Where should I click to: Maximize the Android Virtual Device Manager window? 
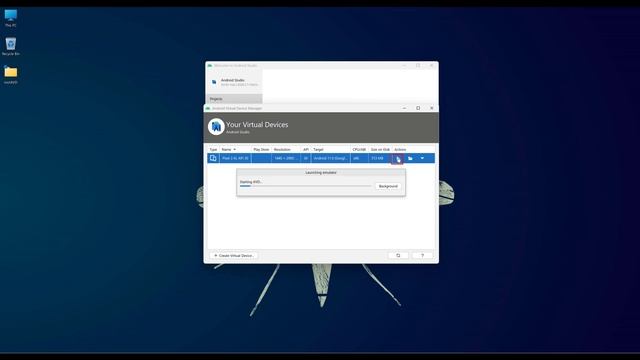(418, 108)
